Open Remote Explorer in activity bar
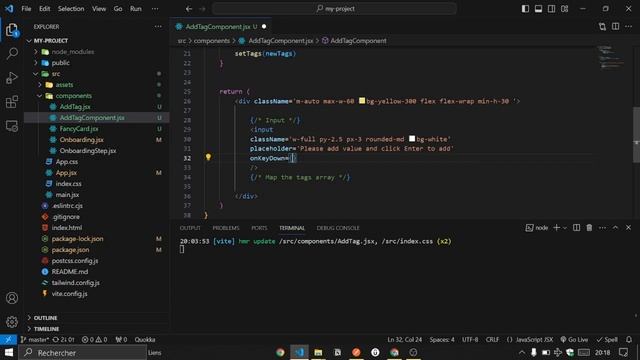640x360 pixels. 12,126
